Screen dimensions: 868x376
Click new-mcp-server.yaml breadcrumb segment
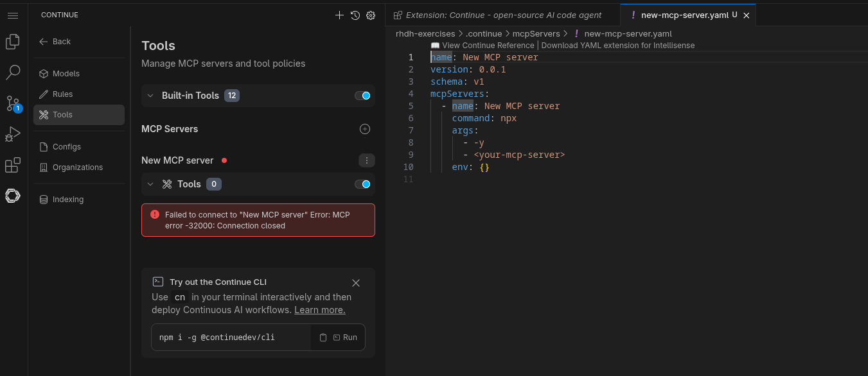coord(628,33)
